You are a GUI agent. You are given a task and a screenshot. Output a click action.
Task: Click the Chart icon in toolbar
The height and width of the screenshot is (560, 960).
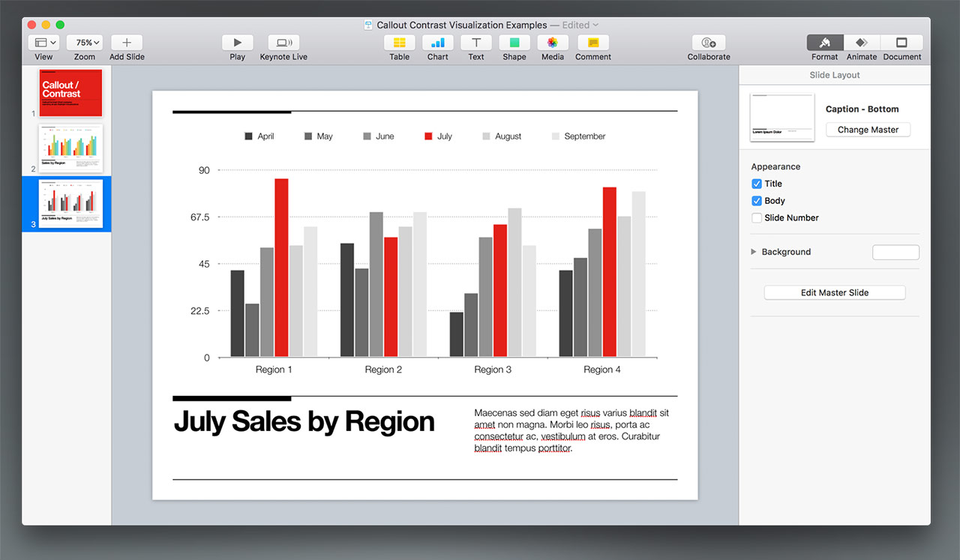[x=437, y=43]
